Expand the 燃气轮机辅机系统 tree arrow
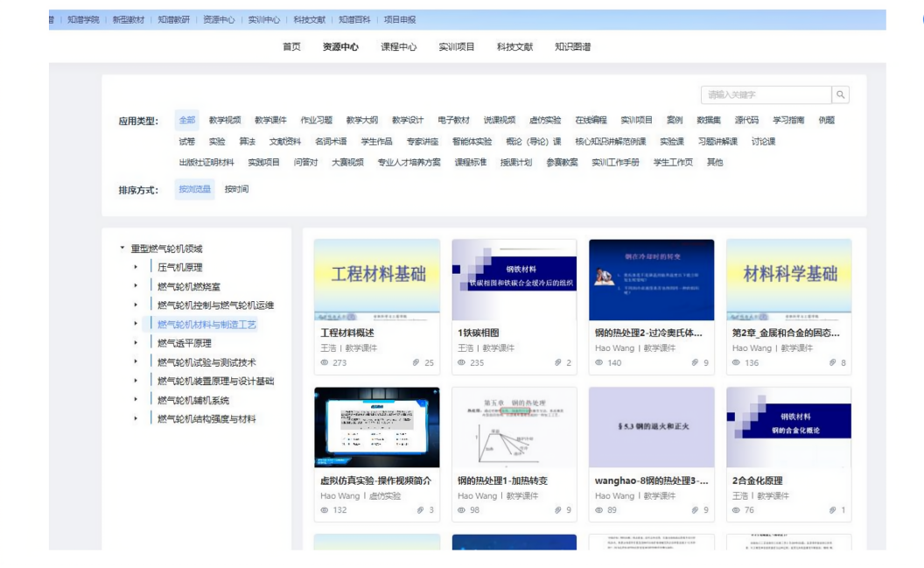The width and height of the screenshot is (924, 568). coord(136,400)
